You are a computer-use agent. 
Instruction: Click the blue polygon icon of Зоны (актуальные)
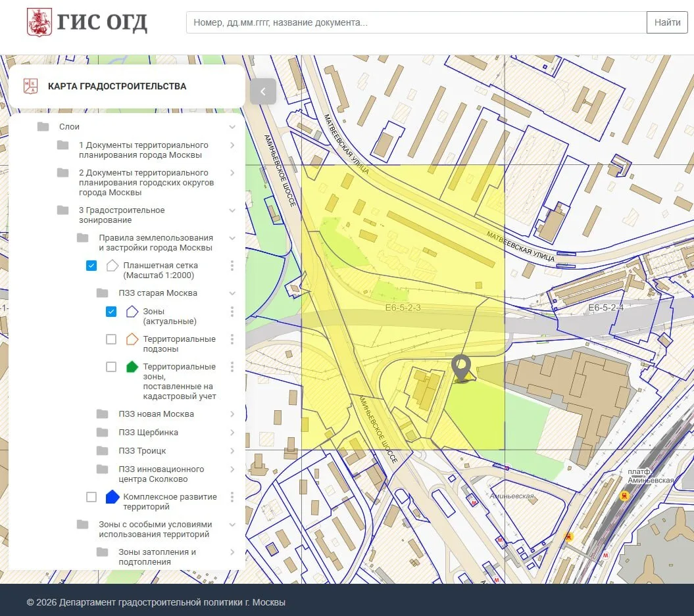132,312
